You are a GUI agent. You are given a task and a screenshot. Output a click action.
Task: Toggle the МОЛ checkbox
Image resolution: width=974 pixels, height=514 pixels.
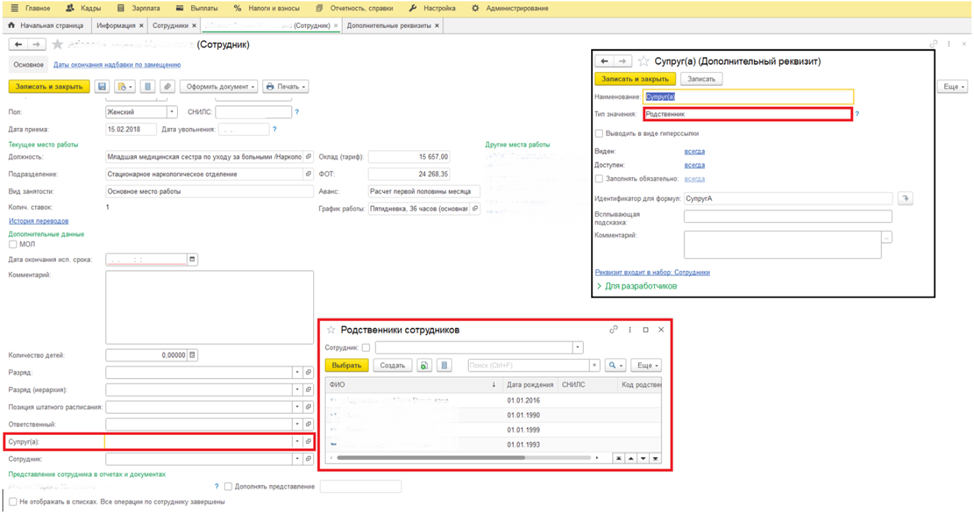pos(12,244)
